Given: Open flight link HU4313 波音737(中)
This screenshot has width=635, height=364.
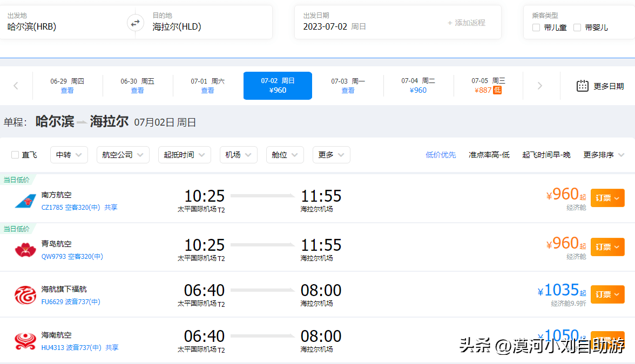Looking at the screenshot, I should (x=71, y=347).
